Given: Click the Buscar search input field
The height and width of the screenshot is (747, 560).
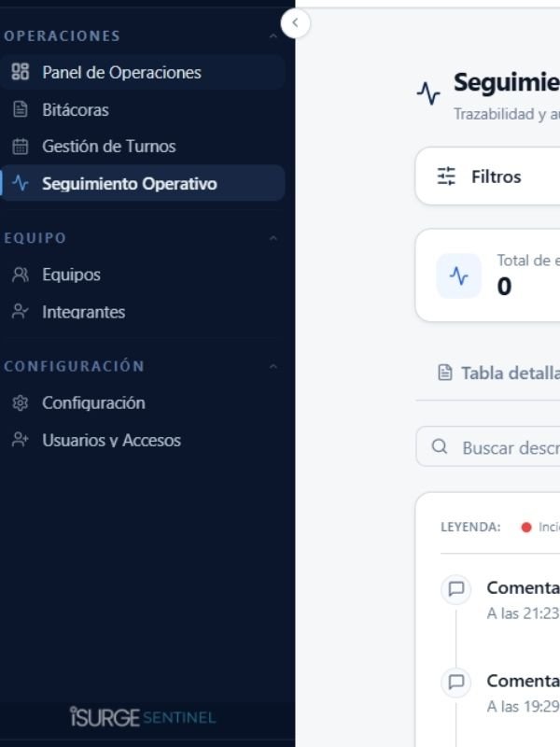Looking at the screenshot, I should click(x=509, y=447).
